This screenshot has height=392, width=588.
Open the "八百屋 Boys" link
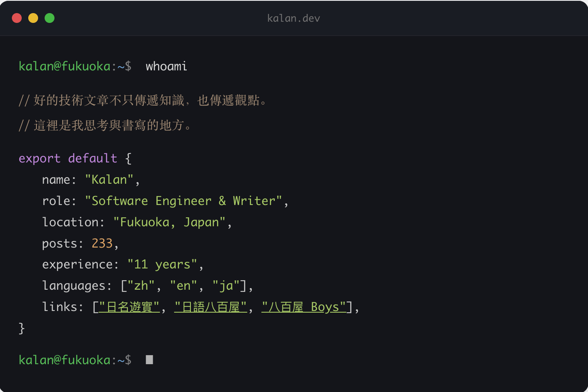(304, 307)
